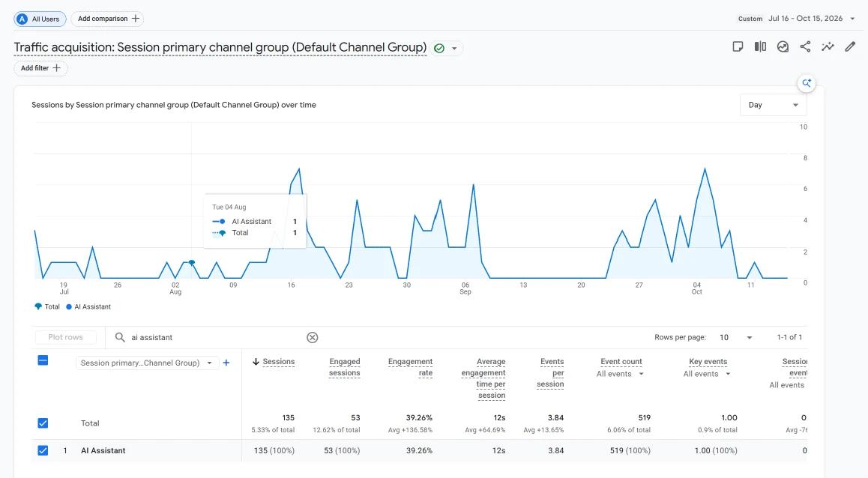Click the share report icon

[x=806, y=46]
